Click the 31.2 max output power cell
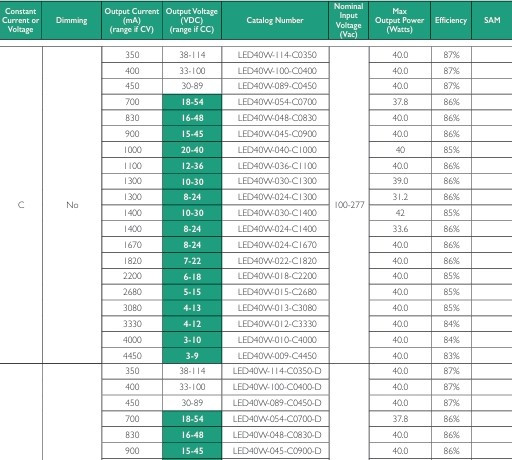 400,197
